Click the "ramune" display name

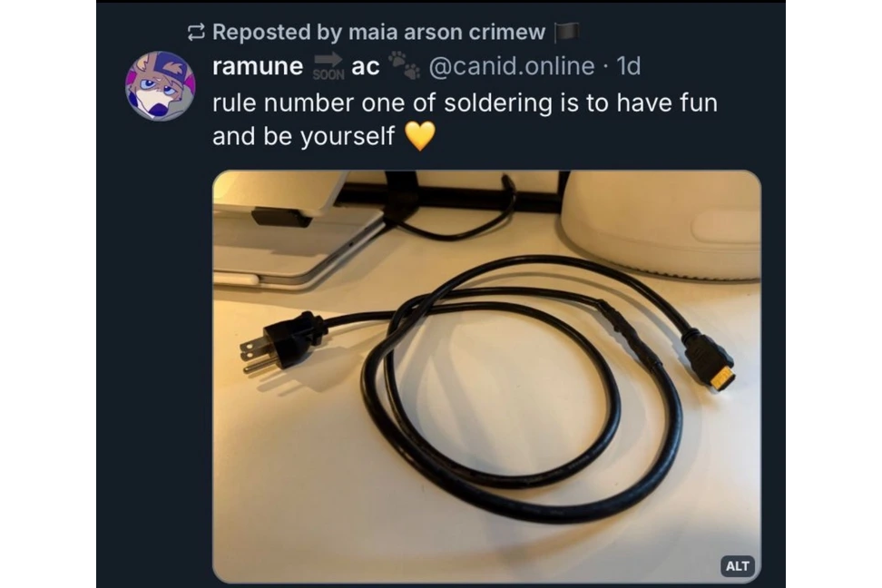[257, 66]
